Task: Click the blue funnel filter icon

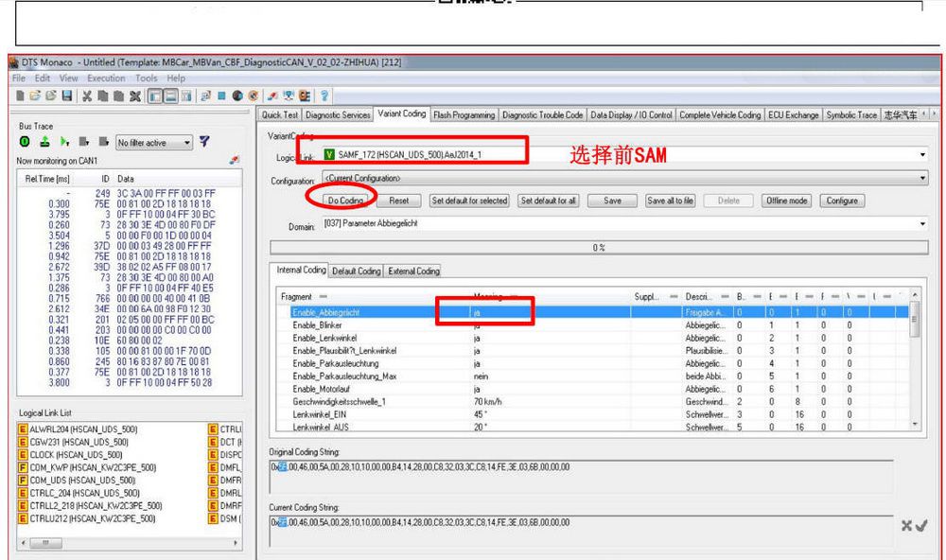Action: click(x=204, y=142)
